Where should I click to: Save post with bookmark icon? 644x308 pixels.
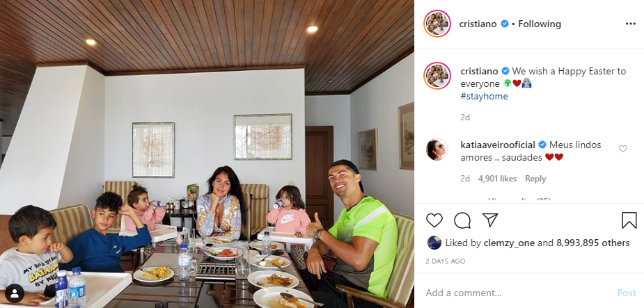pyautogui.click(x=629, y=220)
